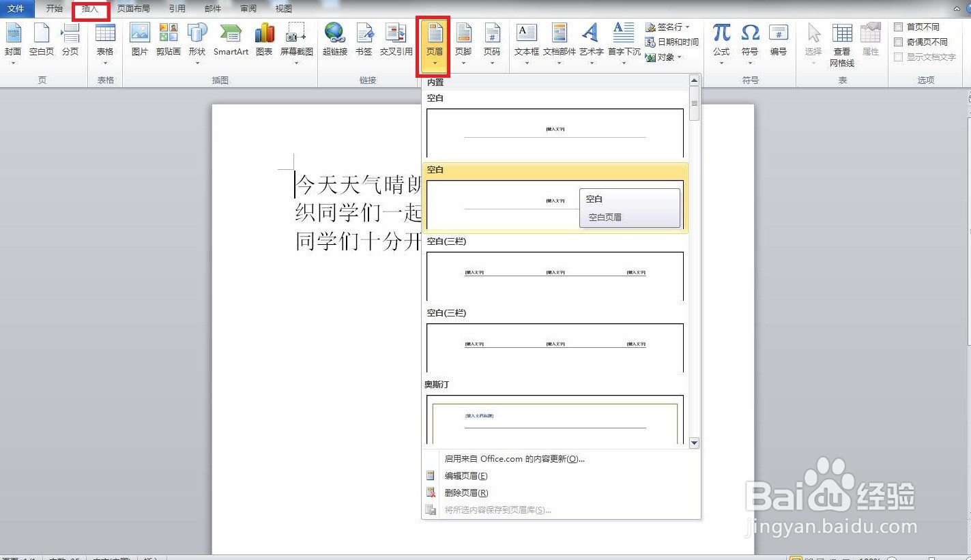Screen dimensions: 971x560
Task: Select the second Blank Three Columns (空白(三栏)) header
Action: [555, 348]
